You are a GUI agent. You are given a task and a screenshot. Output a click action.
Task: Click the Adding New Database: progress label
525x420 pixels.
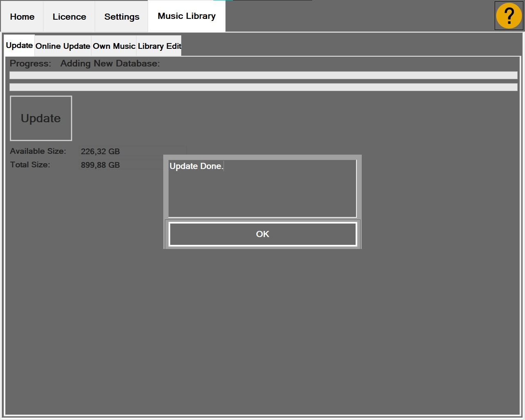110,64
